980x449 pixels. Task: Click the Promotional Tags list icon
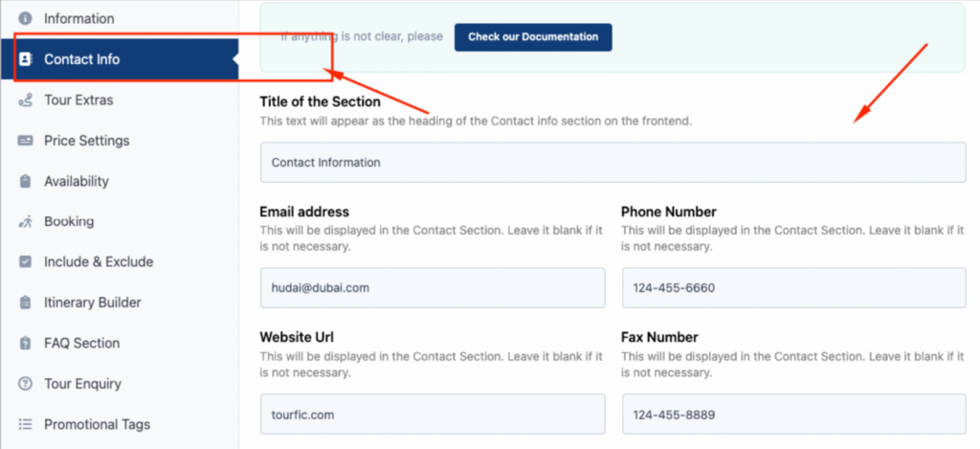tap(25, 424)
